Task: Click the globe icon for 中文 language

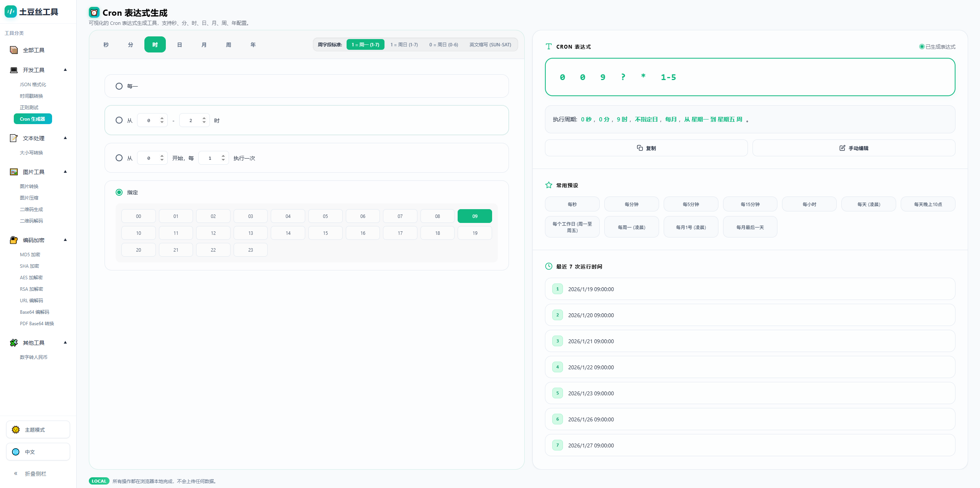Action: 16,452
